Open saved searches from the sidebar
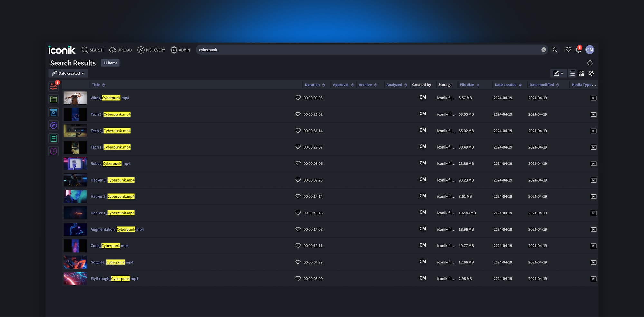The image size is (644, 317). (53, 112)
